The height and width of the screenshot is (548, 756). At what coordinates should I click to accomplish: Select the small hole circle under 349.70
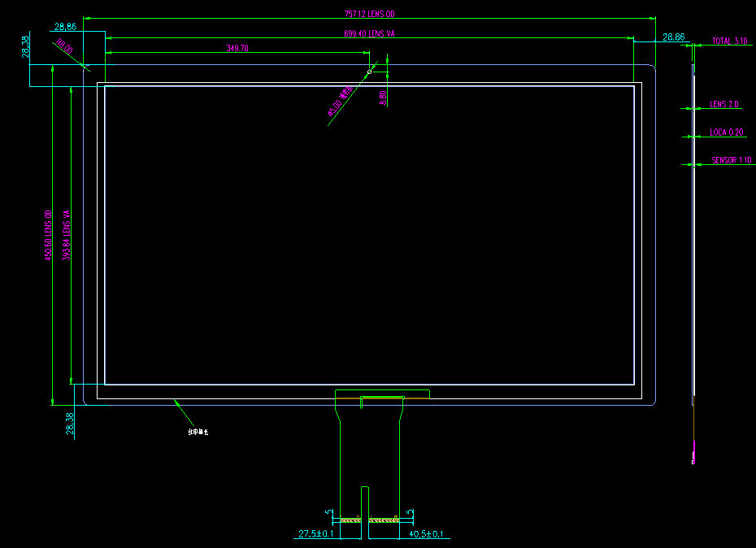pyautogui.click(x=369, y=72)
